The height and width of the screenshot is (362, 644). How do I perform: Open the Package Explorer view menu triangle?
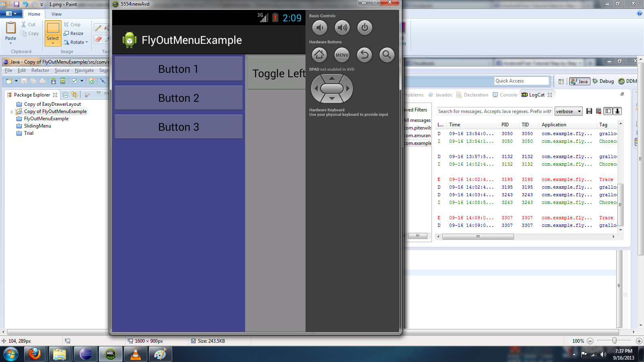(98, 93)
